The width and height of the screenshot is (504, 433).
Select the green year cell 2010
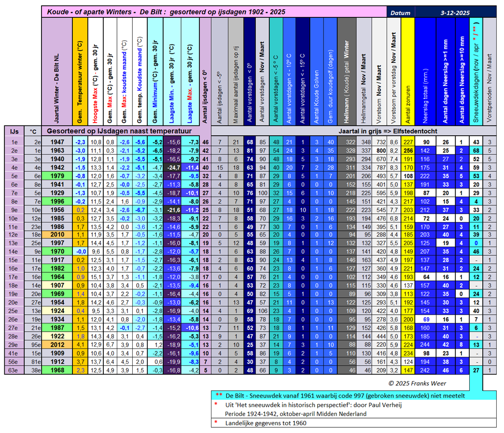(57, 234)
